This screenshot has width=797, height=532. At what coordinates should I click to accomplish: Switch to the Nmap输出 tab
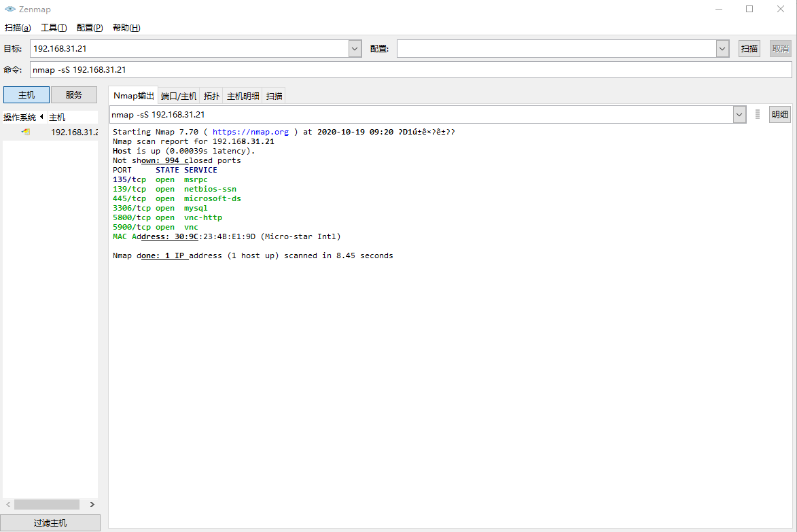point(133,96)
